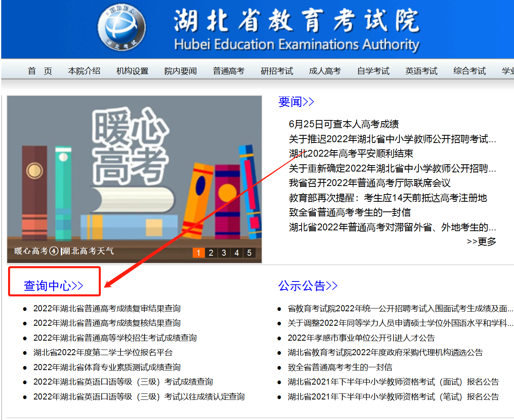Expand the 要闻>> news section
The height and width of the screenshot is (420, 514).
(x=296, y=102)
